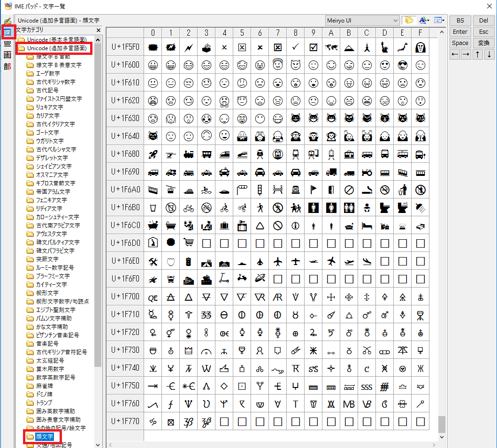Click the character grid vertical scrollbar thumb
The width and height of the screenshot is (497, 448).
point(442,424)
